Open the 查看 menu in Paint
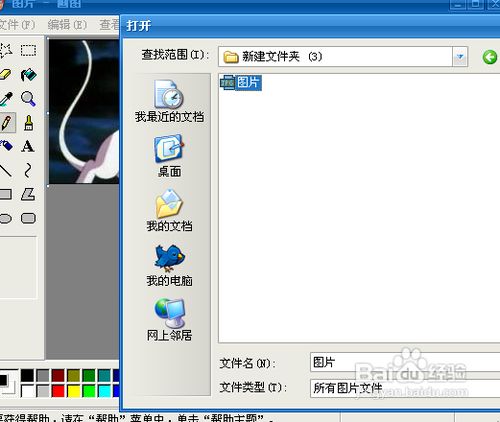Image resolution: width=500 pixels, height=422 pixels. tap(109, 24)
